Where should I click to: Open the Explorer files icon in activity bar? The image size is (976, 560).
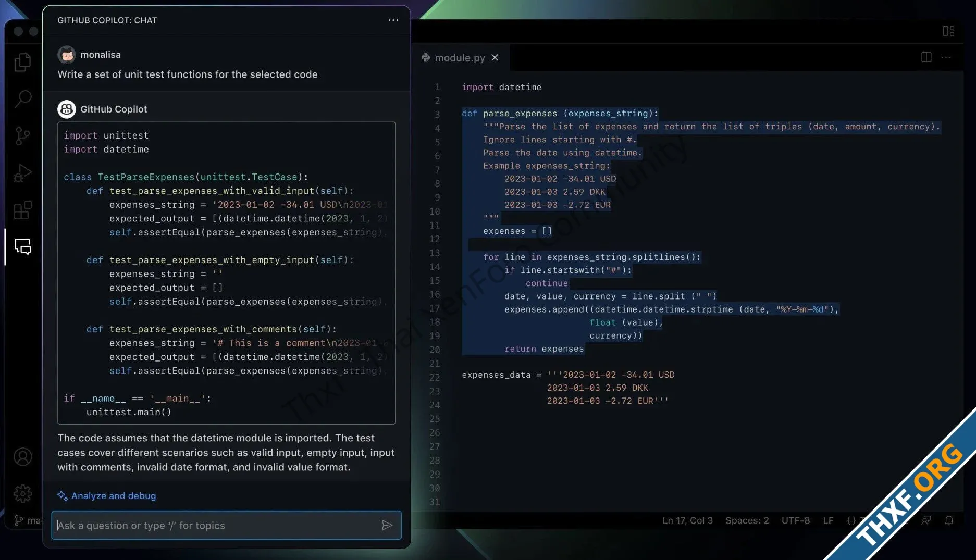point(22,62)
